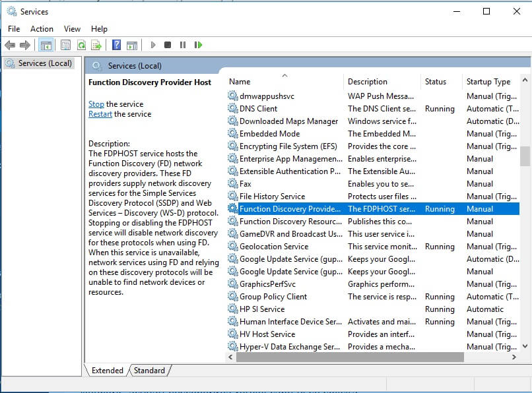Click the Restart the service link
The height and width of the screenshot is (393, 532).
coord(100,114)
